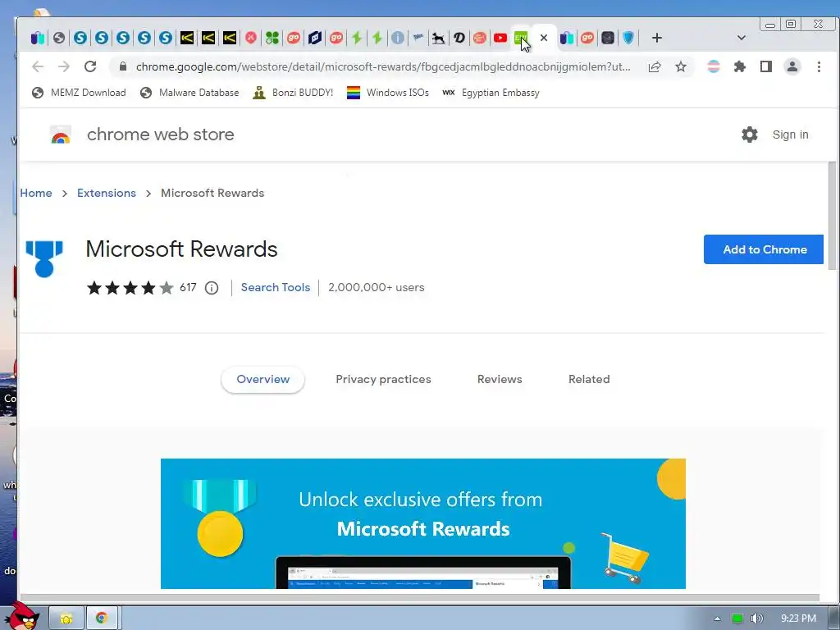Viewport: 840px width, 630px height.
Task: Click the Microsoft Rewards medal logo
Action: (44, 258)
